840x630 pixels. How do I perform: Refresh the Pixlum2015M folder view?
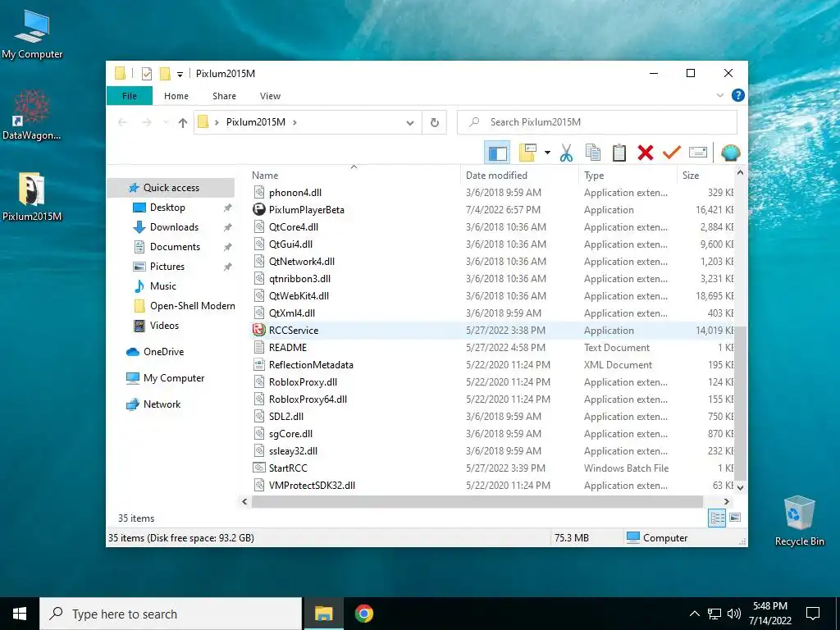pos(435,123)
